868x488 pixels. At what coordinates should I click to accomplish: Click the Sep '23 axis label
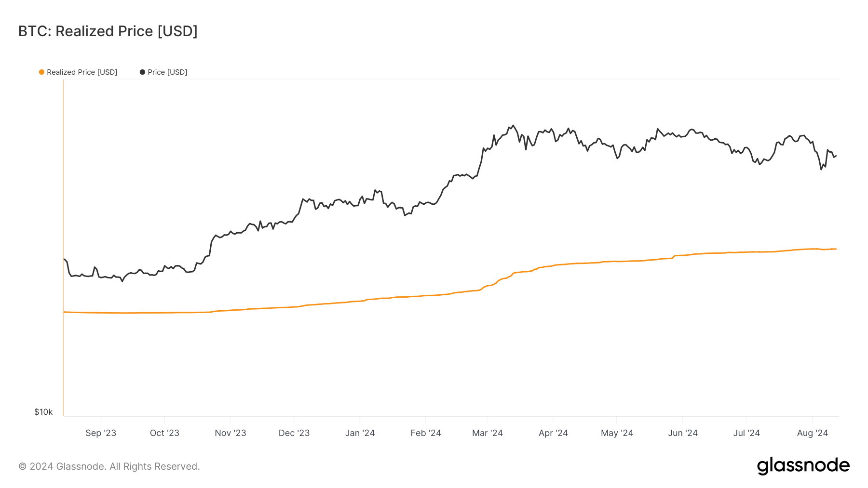pos(101,433)
